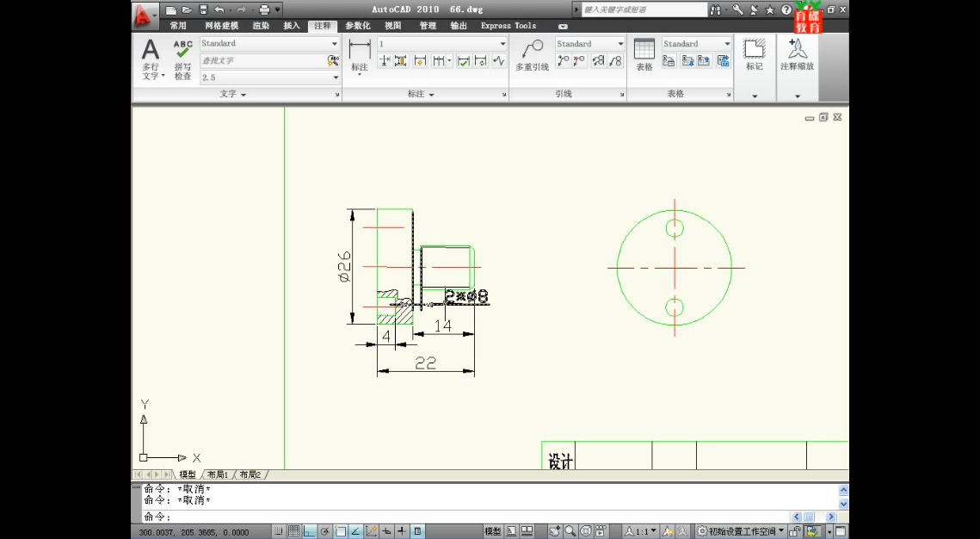The image size is (980, 539).
Task: Expand the 标注 panel title arrow
Action: click(431, 95)
